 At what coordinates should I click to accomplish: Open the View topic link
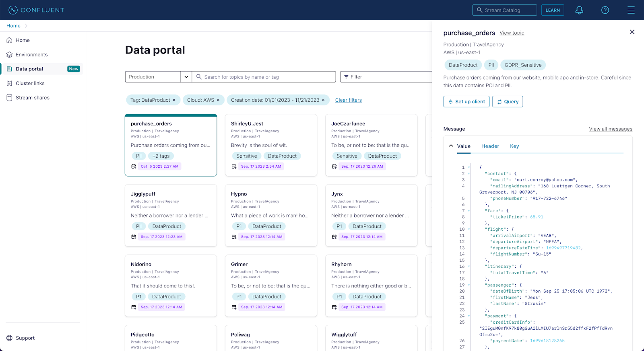[512, 33]
